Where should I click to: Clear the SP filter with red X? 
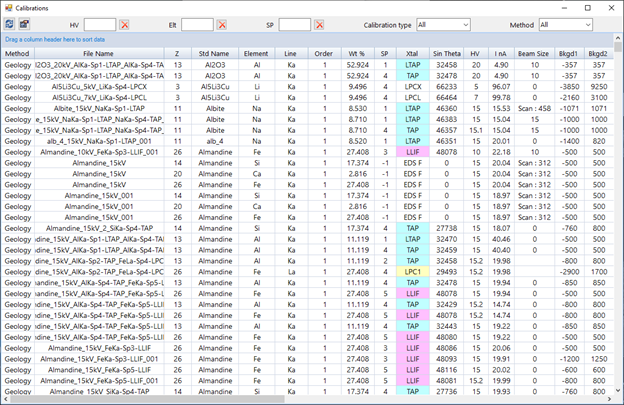tap(319, 25)
